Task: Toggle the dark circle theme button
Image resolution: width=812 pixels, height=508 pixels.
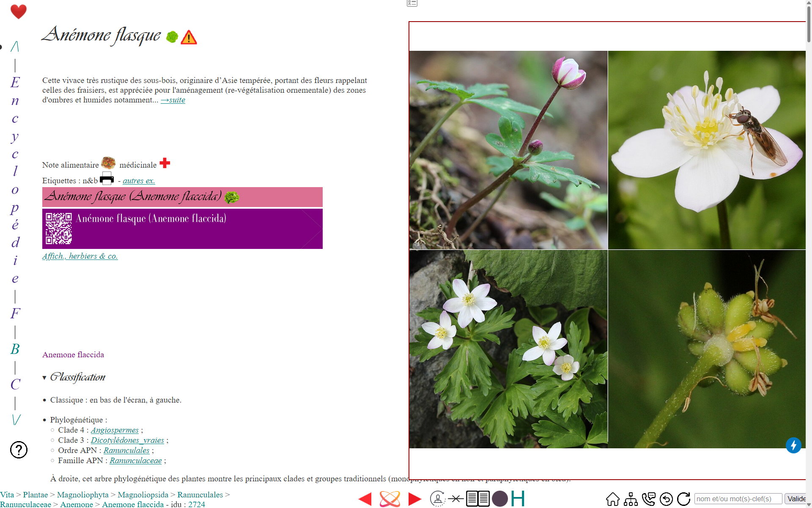Action: 500,499
